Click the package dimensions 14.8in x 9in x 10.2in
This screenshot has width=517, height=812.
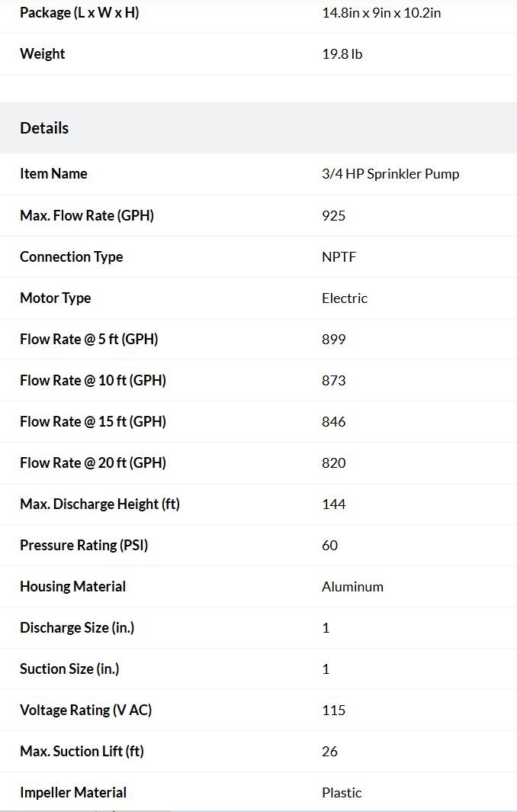pos(381,13)
